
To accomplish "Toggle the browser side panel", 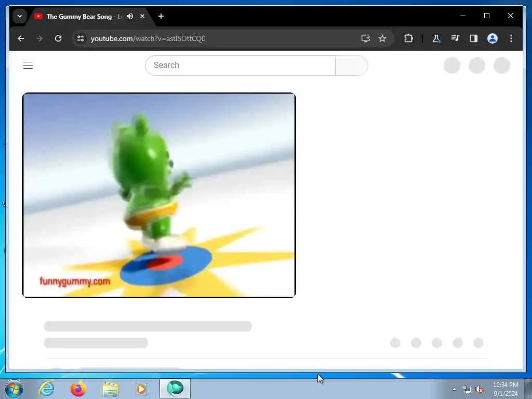I will (x=474, y=38).
